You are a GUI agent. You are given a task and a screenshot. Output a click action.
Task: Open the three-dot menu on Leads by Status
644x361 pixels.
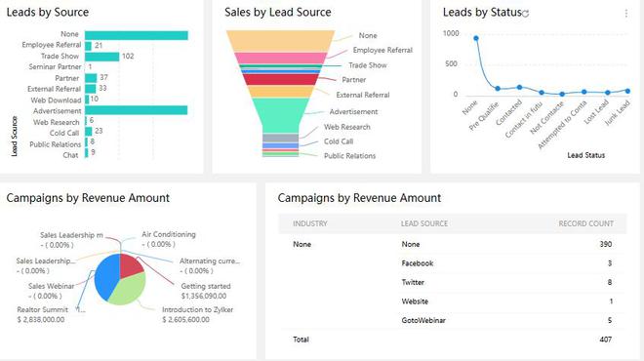(625, 14)
